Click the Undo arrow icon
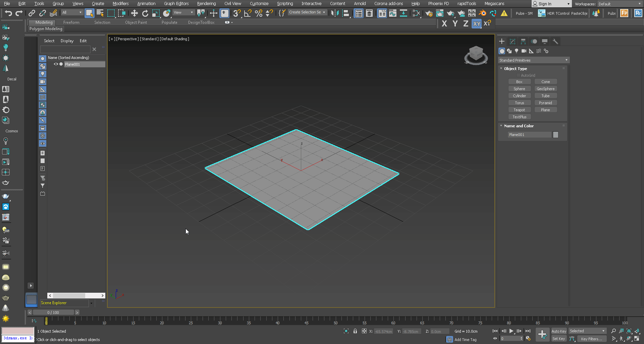This screenshot has width=644, height=344. click(x=8, y=13)
